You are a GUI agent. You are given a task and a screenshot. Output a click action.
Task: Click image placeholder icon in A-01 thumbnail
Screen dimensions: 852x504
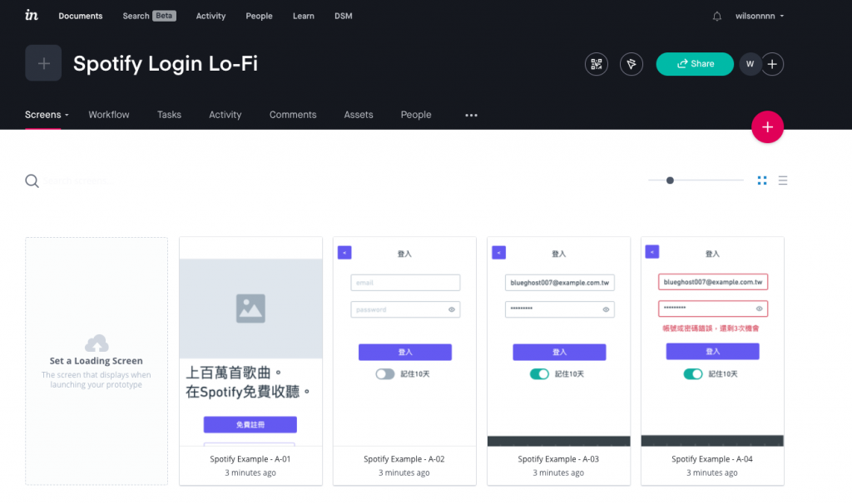pos(250,309)
